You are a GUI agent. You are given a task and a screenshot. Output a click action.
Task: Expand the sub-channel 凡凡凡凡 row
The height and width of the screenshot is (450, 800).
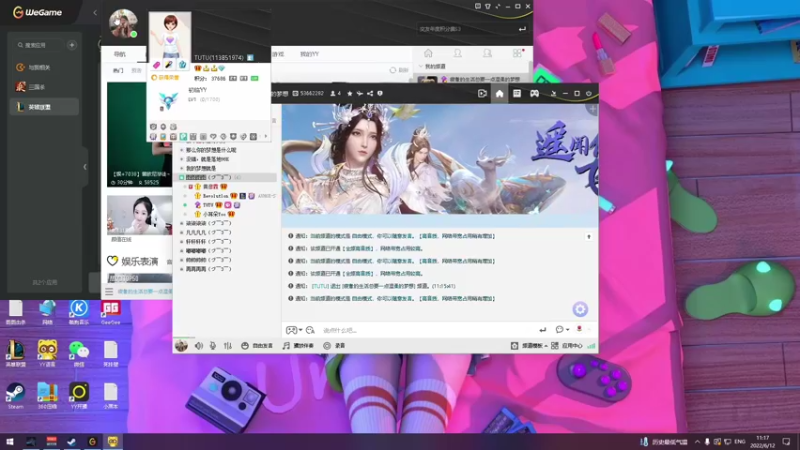[181, 232]
